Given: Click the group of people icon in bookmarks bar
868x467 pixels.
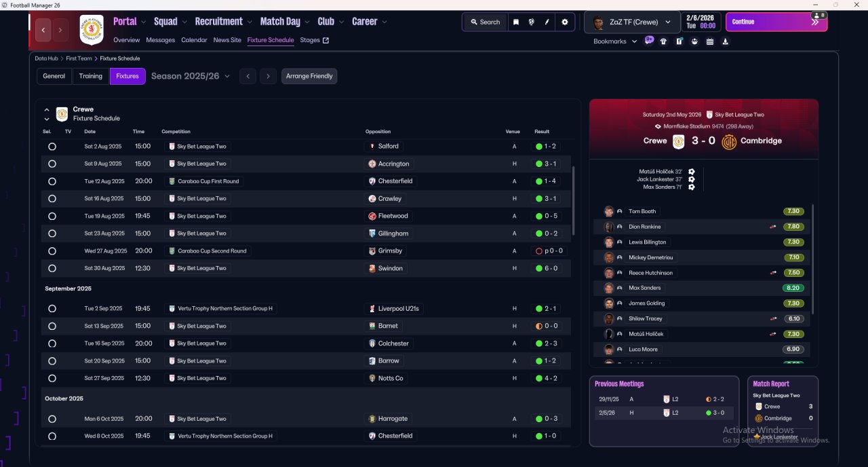Looking at the screenshot, I should [694, 41].
